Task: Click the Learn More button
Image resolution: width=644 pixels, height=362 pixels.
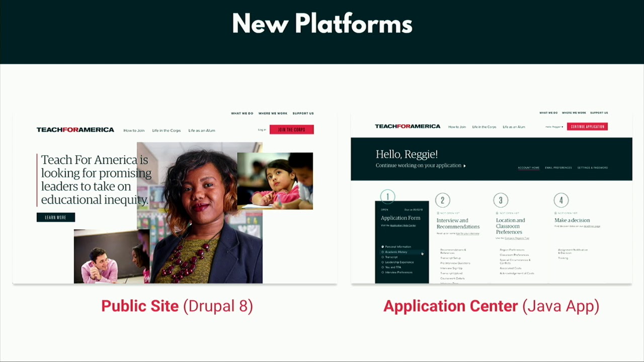Action: pos(55,217)
